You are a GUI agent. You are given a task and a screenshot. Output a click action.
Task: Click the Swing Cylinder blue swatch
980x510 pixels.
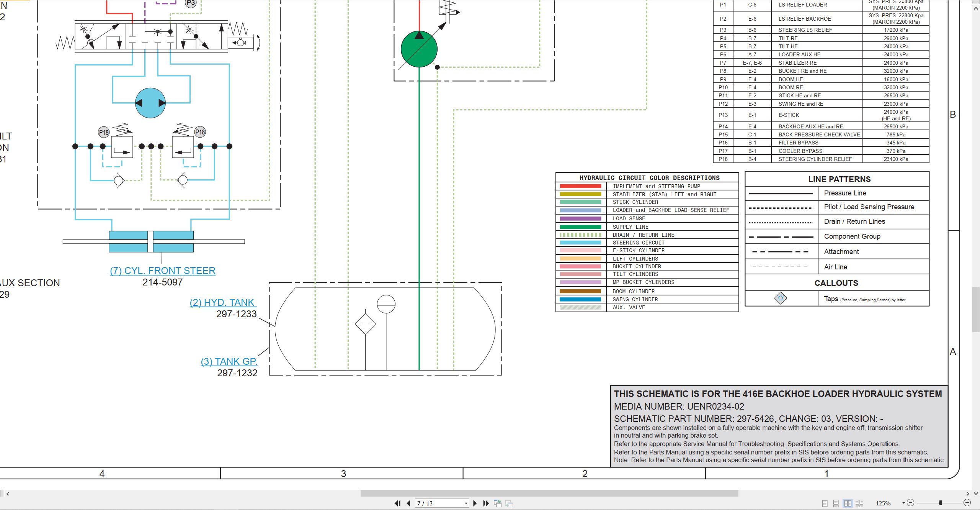580,299
